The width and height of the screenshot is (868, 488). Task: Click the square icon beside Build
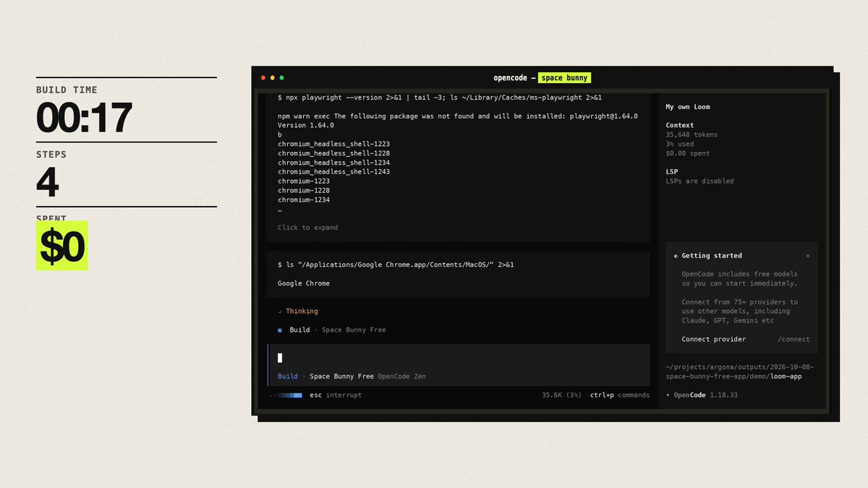[x=280, y=330]
